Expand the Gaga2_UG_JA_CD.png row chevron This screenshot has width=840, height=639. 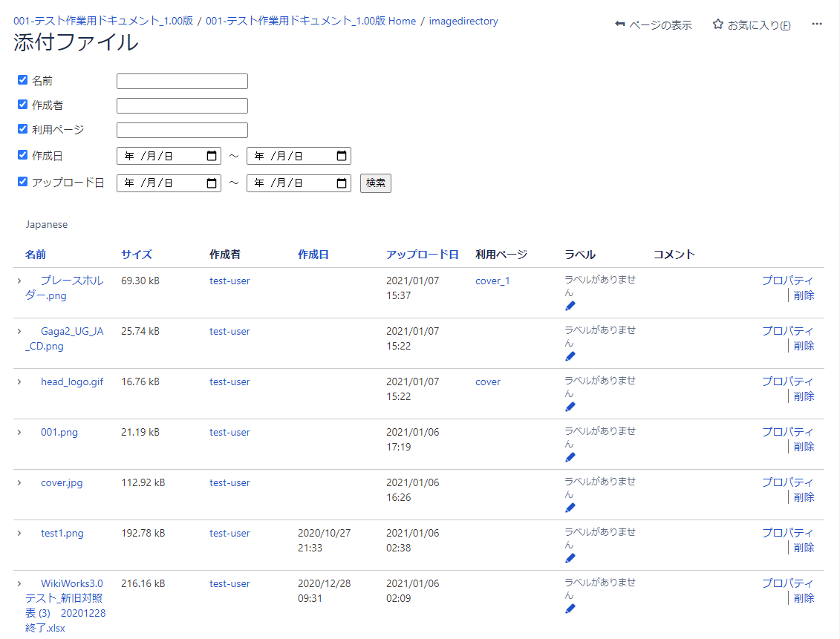[x=19, y=331]
